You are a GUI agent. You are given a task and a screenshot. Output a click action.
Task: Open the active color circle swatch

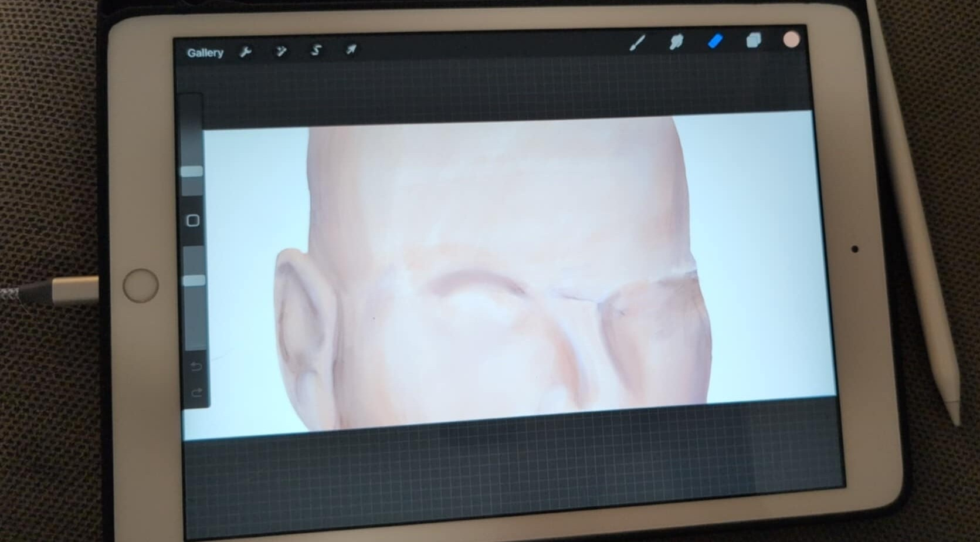click(x=791, y=39)
